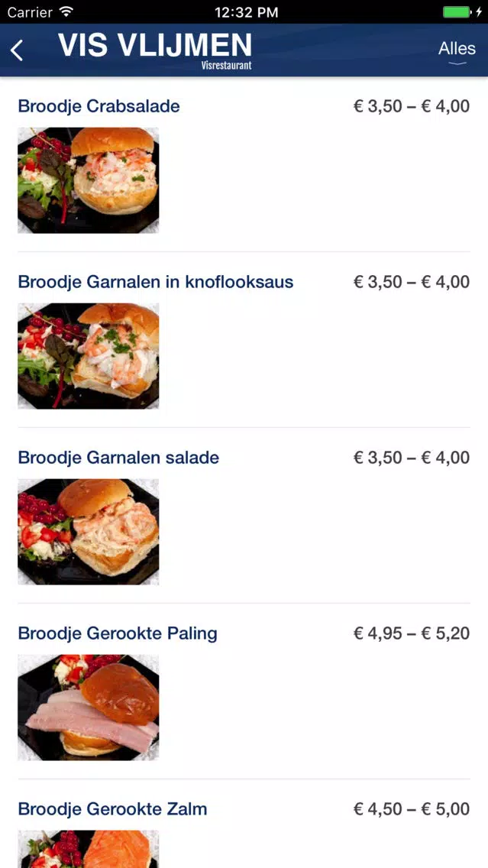This screenshot has width=488, height=868.
Task: Open the Alles category filter dropdown
Action: [457, 50]
